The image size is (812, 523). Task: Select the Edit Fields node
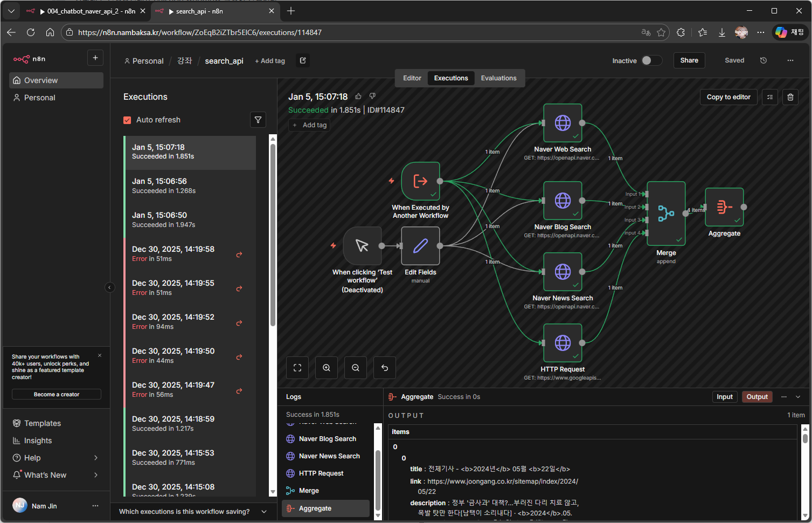[420, 246]
